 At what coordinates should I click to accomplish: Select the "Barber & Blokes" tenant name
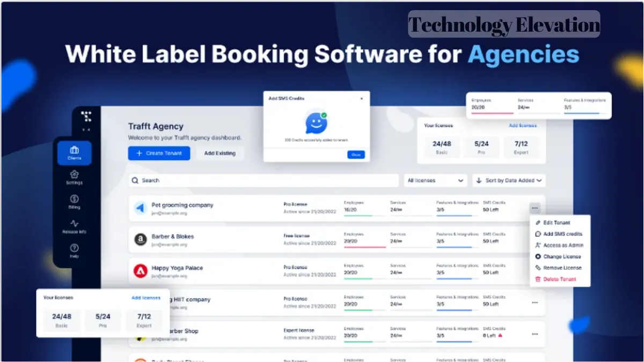173,237
